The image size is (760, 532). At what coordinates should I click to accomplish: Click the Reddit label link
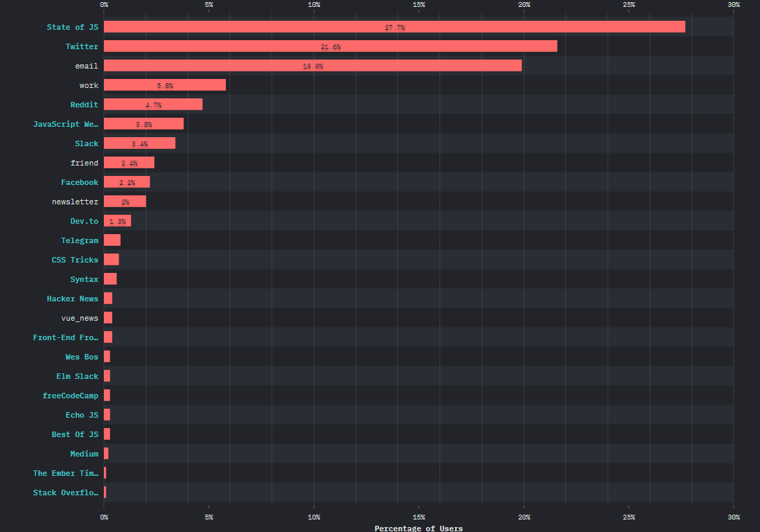click(85, 105)
